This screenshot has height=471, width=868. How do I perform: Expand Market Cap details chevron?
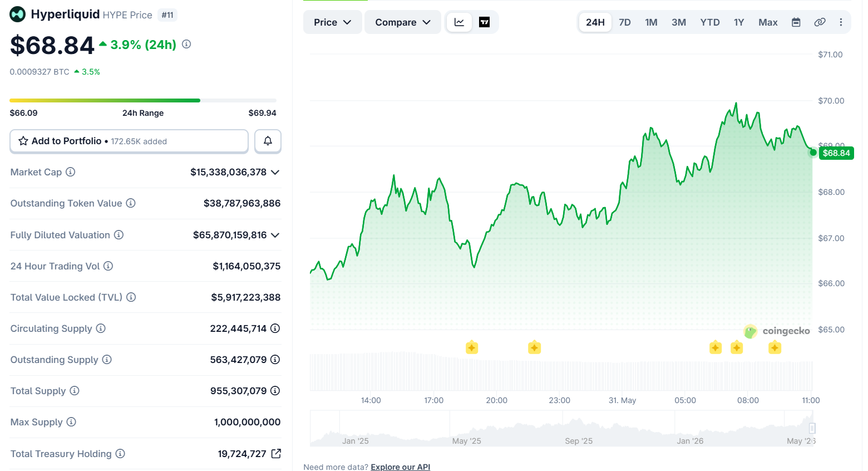click(x=275, y=173)
